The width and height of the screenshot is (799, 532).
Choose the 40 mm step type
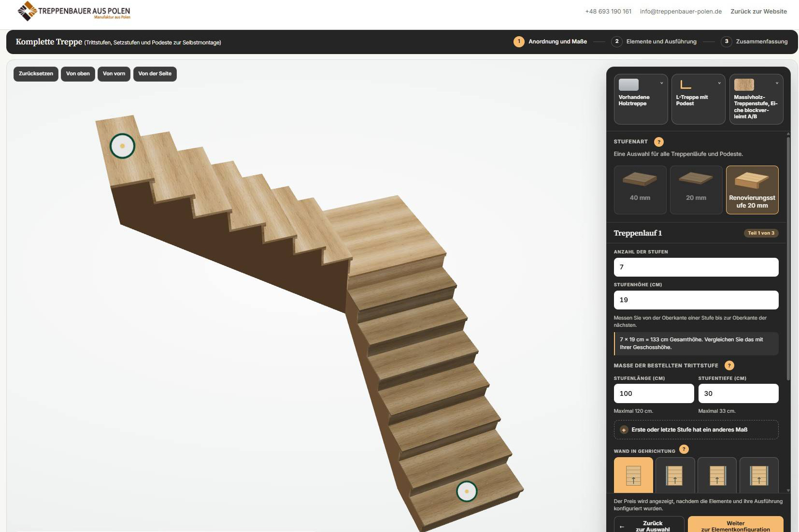pyautogui.click(x=640, y=190)
